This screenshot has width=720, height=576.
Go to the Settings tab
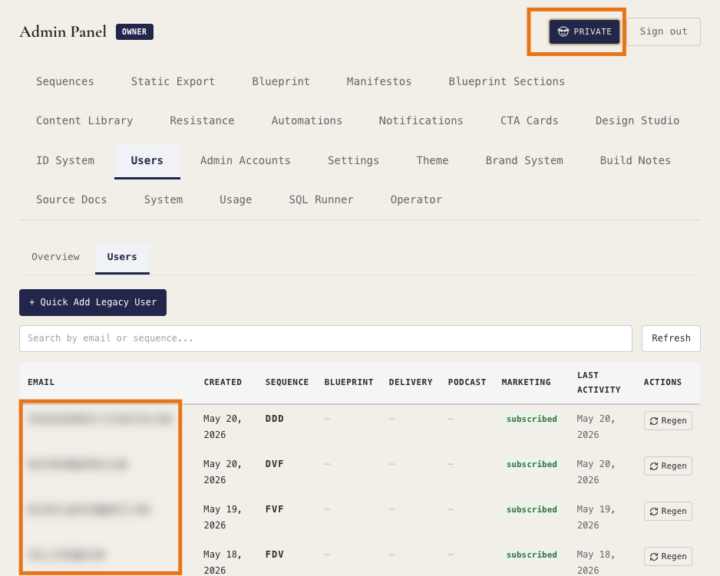(353, 160)
